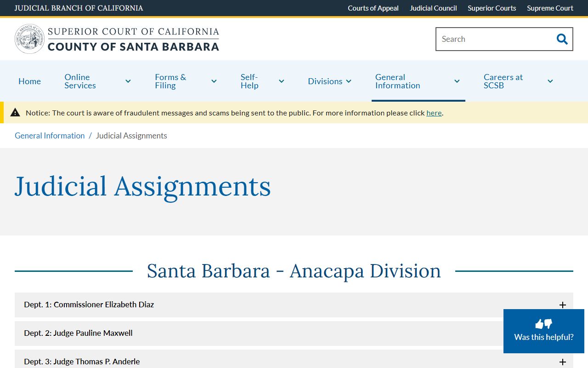Expand the Divisions menu chevron
The height and width of the screenshot is (368, 588).
pyautogui.click(x=349, y=81)
